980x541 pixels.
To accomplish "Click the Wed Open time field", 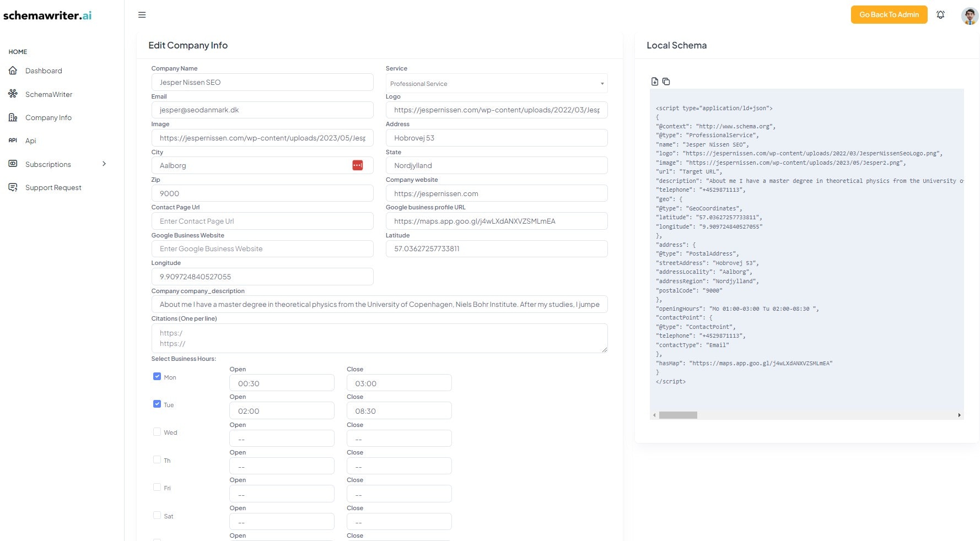I will pos(282,439).
